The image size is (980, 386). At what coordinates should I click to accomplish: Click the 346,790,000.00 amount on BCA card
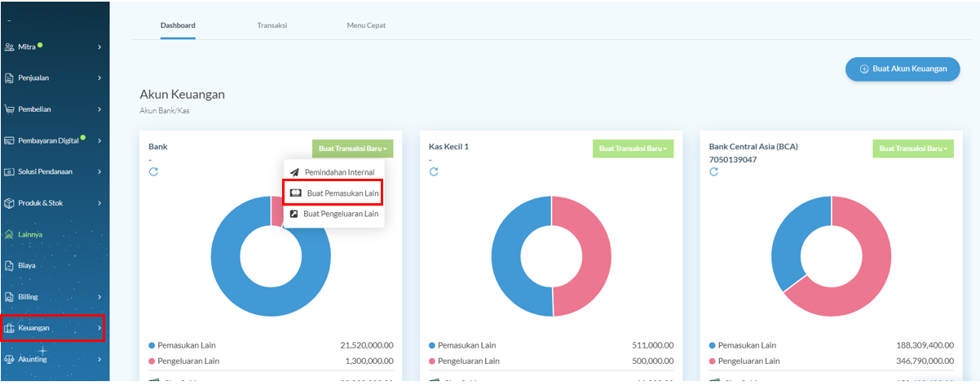(x=925, y=361)
